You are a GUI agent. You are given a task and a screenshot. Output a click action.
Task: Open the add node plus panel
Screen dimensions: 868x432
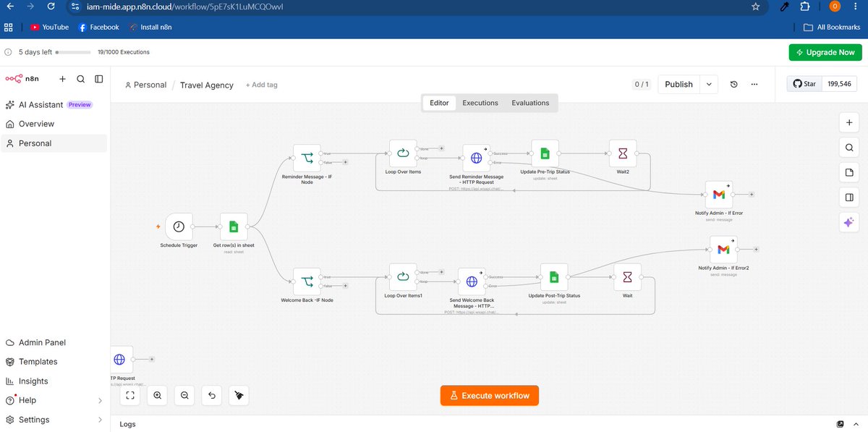coord(849,122)
